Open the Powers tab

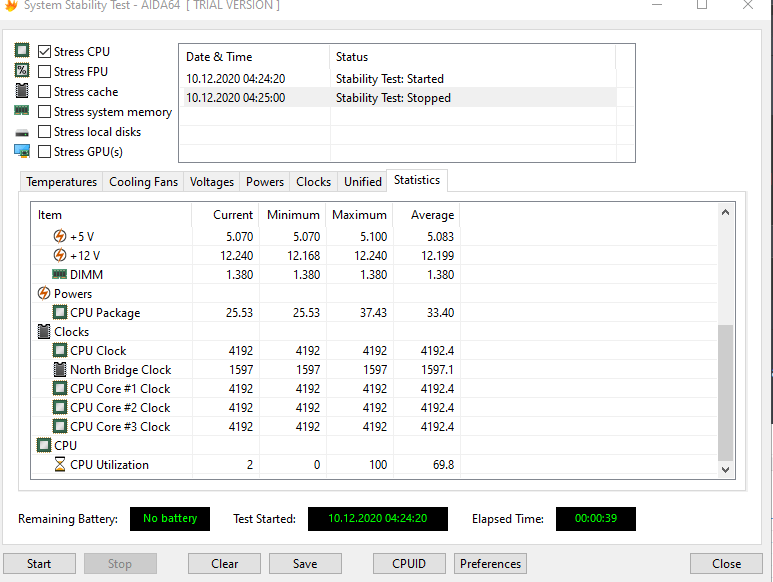pyautogui.click(x=265, y=182)
